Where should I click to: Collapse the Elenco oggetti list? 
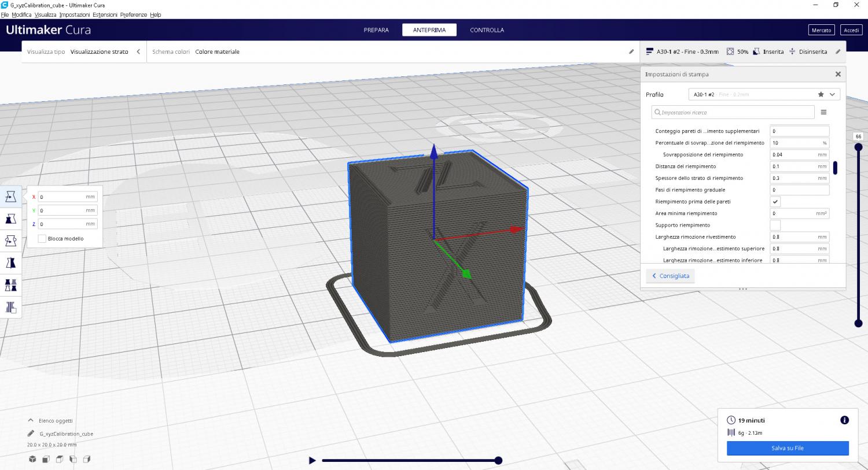point(31,421)
